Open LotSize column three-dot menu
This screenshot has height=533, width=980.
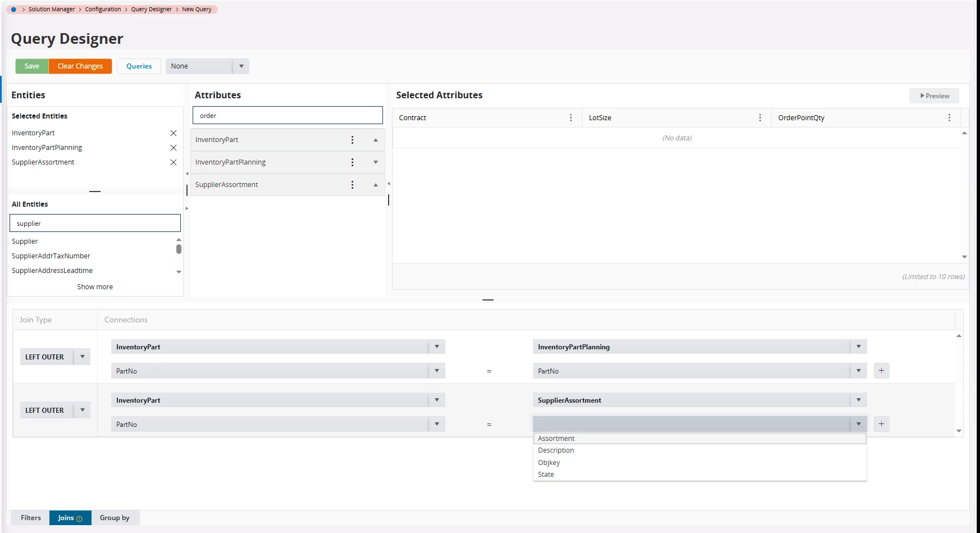click(760, 118)
